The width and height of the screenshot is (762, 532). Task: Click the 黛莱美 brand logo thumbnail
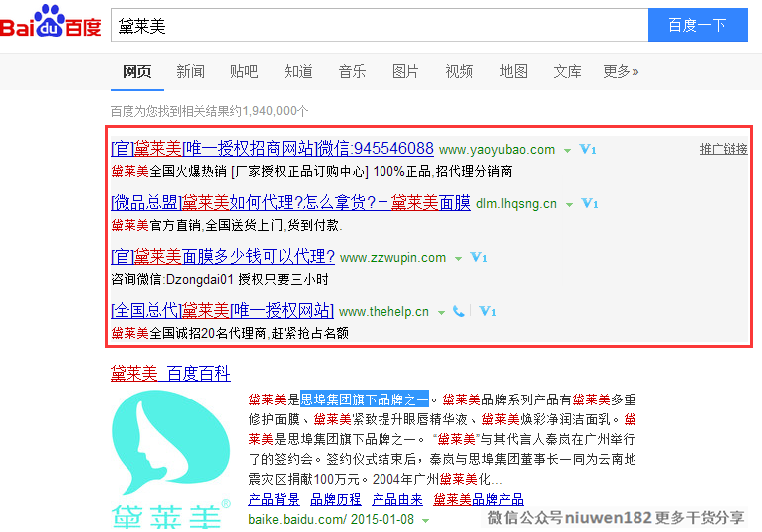pyautogui.click(x=171, y=459)
